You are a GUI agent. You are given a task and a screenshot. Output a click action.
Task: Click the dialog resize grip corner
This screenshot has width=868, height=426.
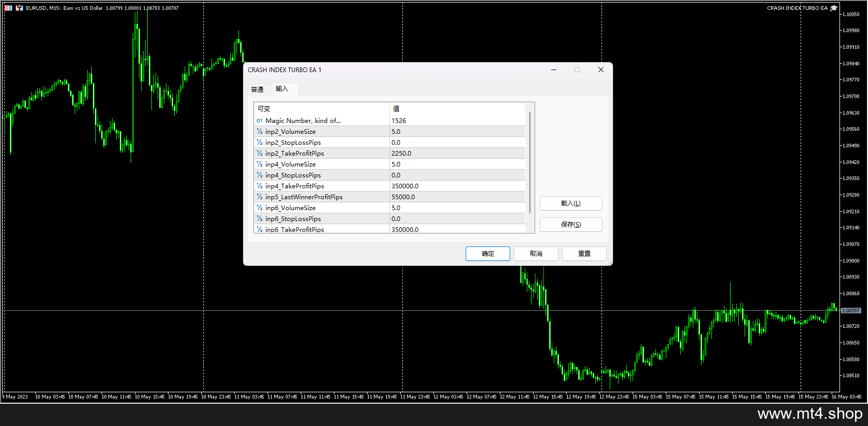click(x=610, y=263)
